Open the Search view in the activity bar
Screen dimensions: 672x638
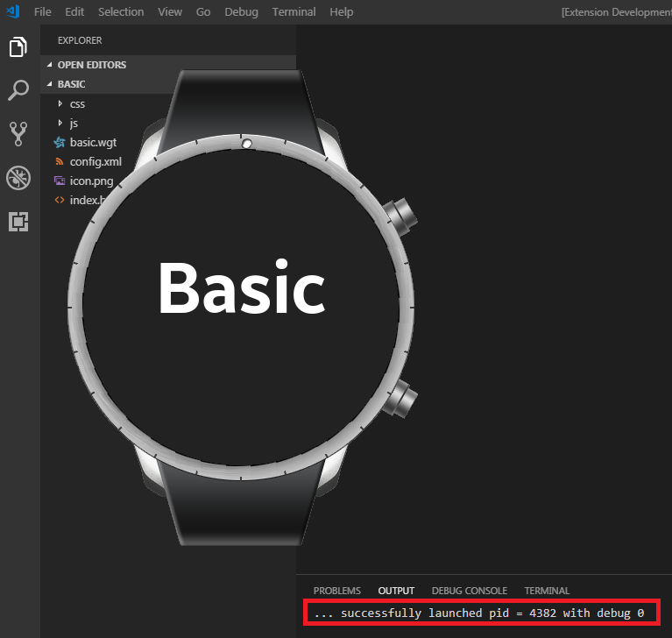18,90
